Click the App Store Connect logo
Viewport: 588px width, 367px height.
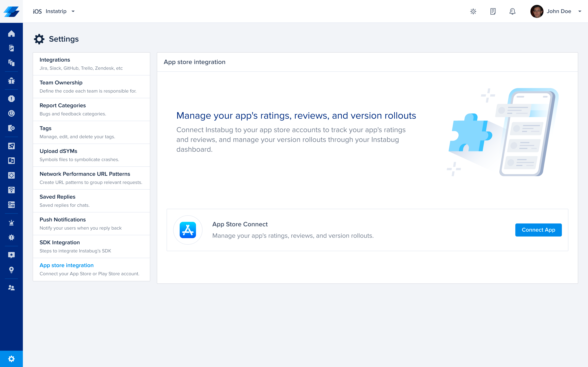click(188, 230)
